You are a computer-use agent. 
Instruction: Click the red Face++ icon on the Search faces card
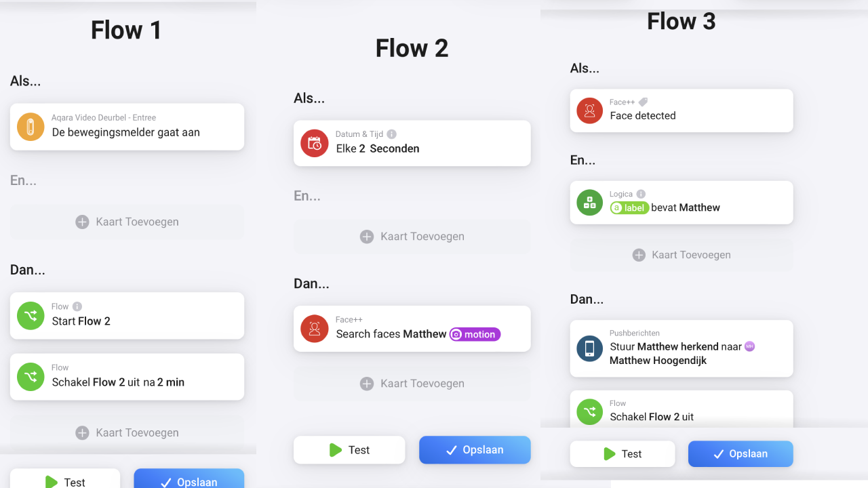tap(314, 329)
